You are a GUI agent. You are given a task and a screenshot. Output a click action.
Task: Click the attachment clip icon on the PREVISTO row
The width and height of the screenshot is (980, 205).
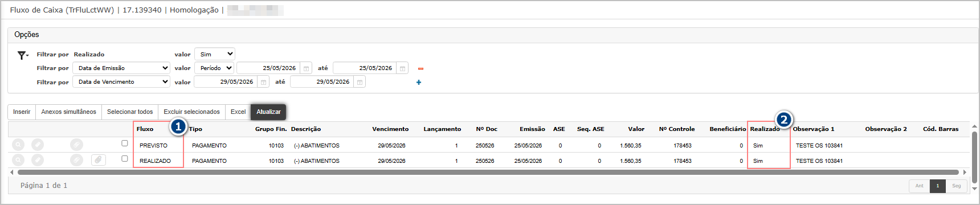tap(76, 145)
